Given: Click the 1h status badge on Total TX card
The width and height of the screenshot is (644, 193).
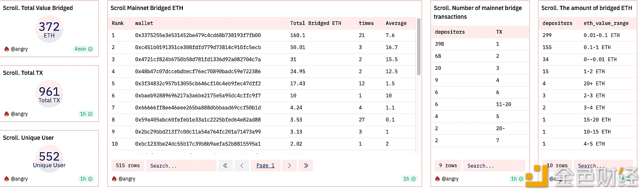Looking at the screenshot, I should pyautogui.click(x=86, y=114).
